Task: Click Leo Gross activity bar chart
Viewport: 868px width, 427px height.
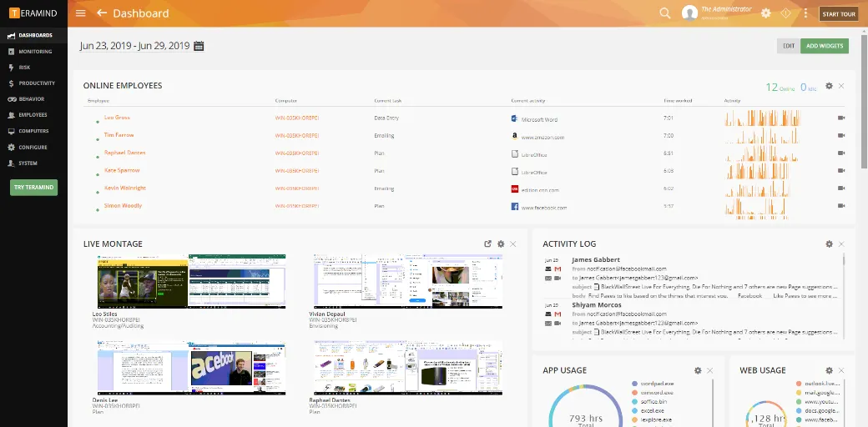Action: (x=763, y=118)
